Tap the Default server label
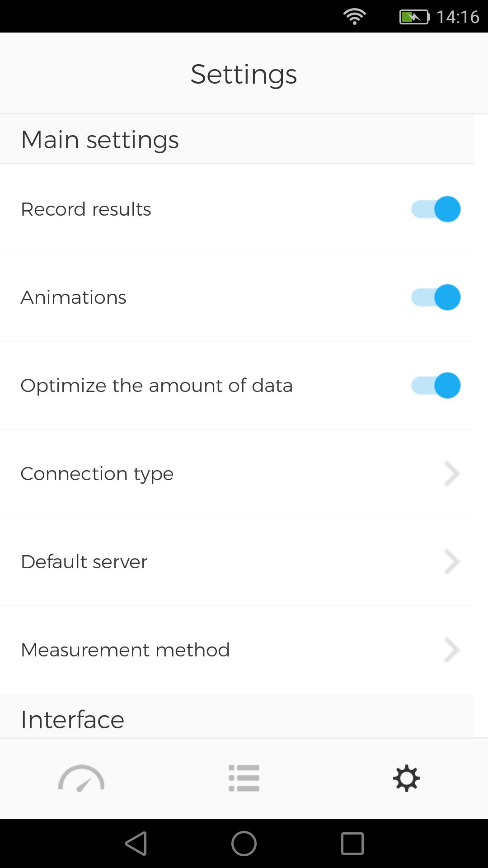This screenshot has height=868, width=488. click(x=84, y=562)
